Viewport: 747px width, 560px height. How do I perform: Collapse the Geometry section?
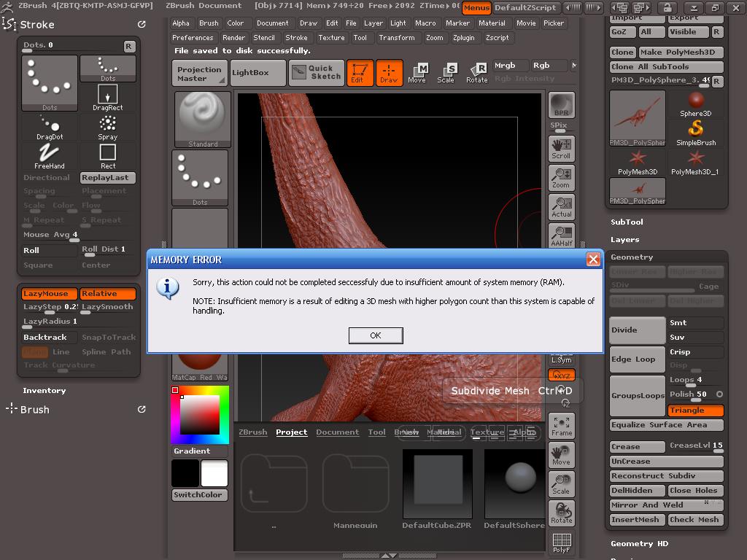point(632,257)
